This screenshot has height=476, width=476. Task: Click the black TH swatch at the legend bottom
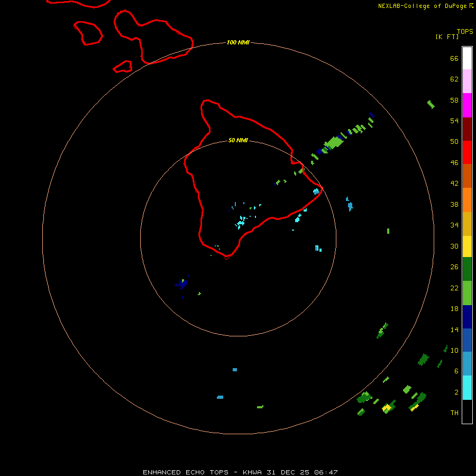(x=467, y=411)
